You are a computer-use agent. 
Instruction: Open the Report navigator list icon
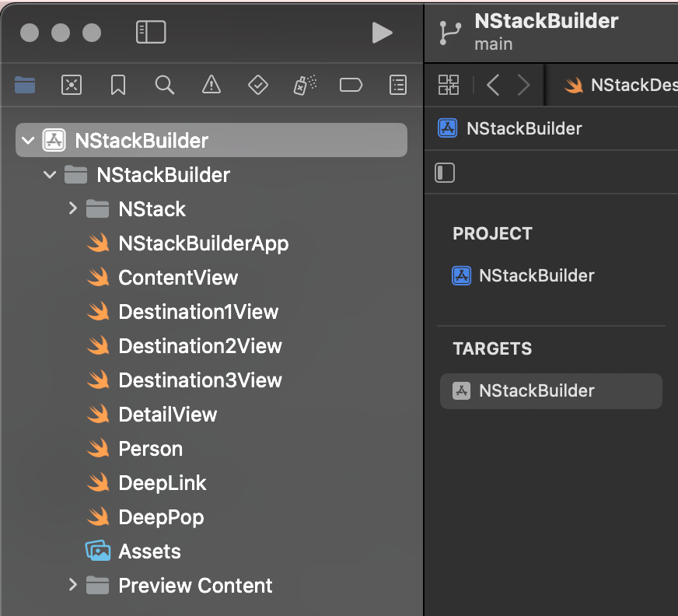point(397,85)
